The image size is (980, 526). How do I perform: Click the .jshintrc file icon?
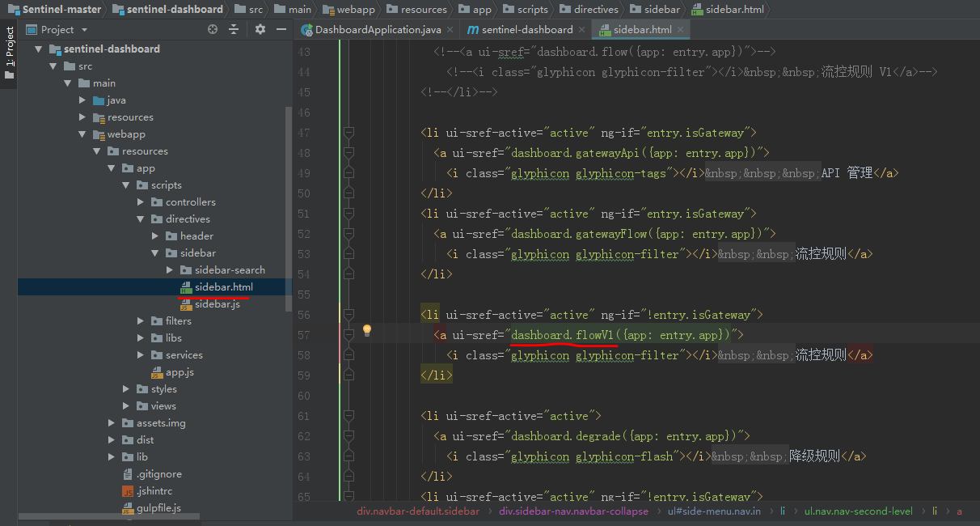[128, 491]
